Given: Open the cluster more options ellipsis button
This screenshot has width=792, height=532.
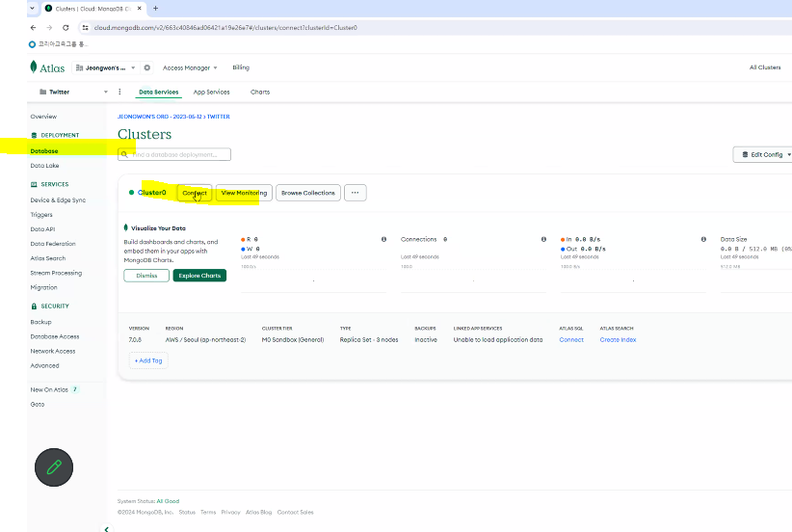Looking at the screenshot, I should coord(356,193).
